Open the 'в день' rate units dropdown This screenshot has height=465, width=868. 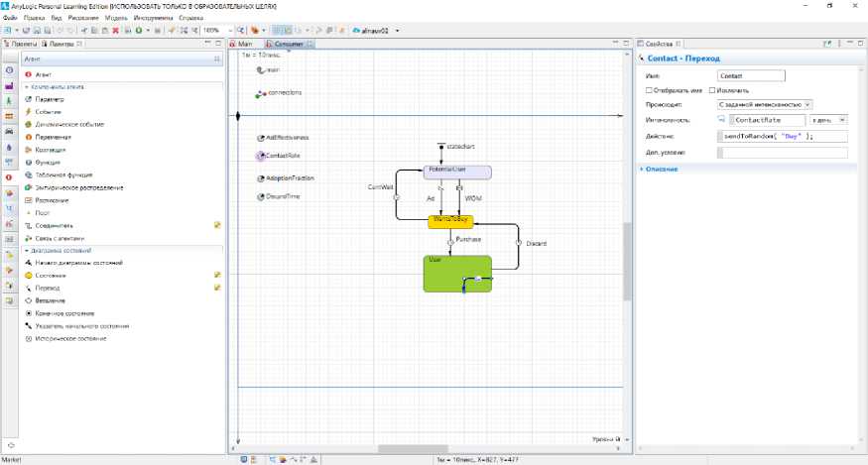828,120
